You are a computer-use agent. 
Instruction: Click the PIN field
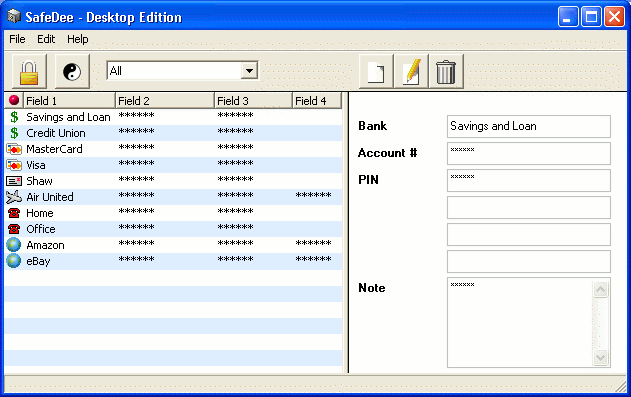tap(529, 180)
